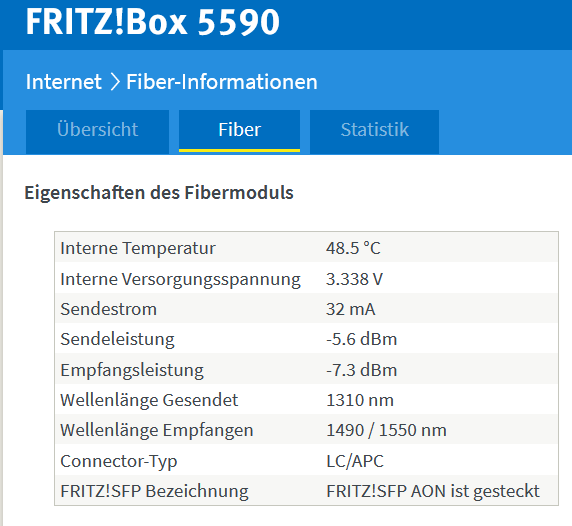Click the -7.3 dBm receive power value
572x526 pixels.
361,370
